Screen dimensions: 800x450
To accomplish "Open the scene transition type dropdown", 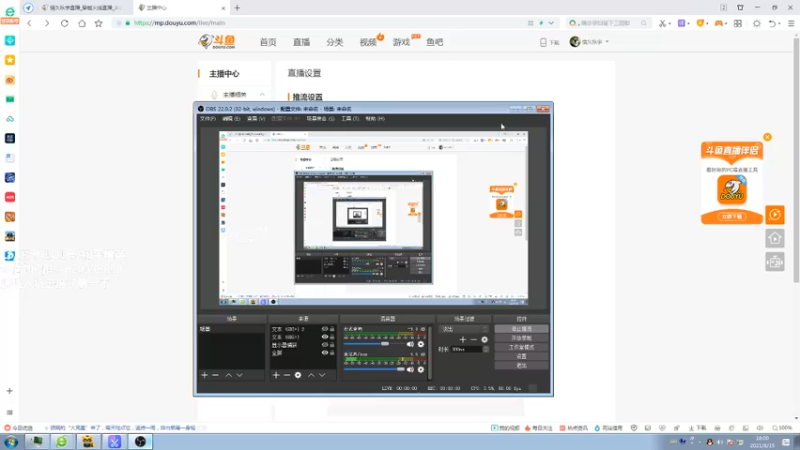I will [x=464, y=329].
